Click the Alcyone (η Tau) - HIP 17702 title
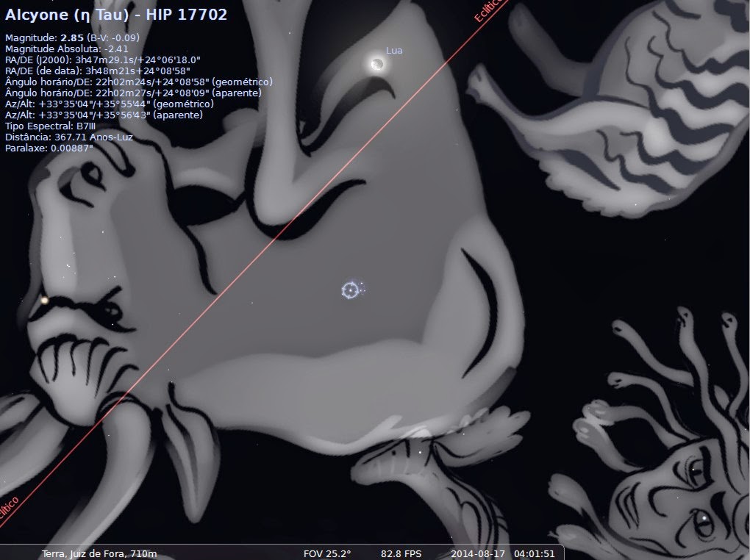 click(x=116, y=15)
